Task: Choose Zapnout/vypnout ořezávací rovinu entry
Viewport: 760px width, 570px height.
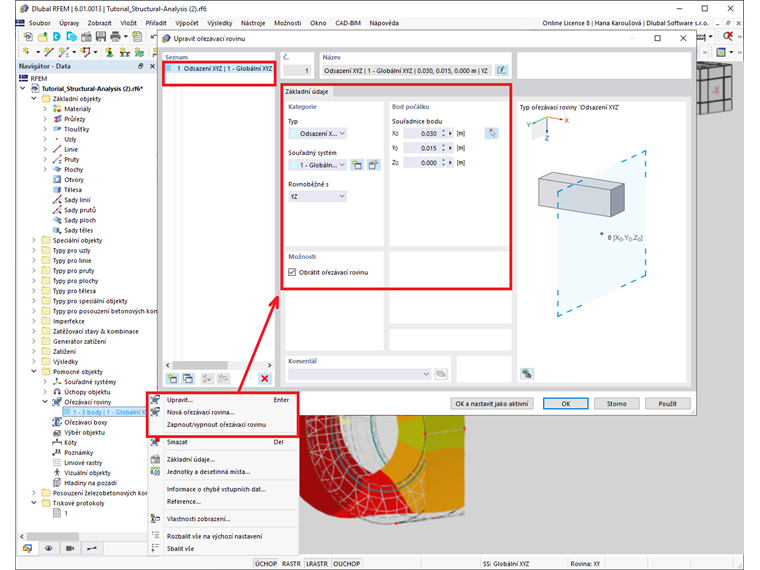Action: [222, 425]
